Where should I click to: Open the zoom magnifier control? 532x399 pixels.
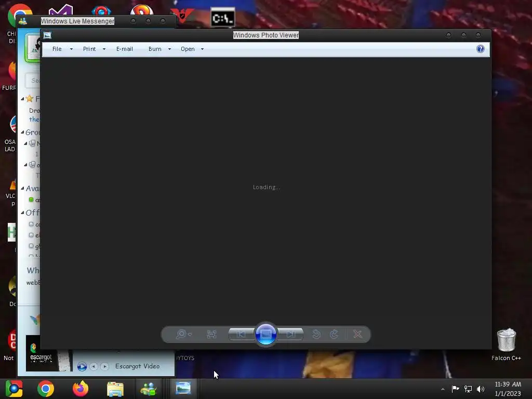(183, 334)
